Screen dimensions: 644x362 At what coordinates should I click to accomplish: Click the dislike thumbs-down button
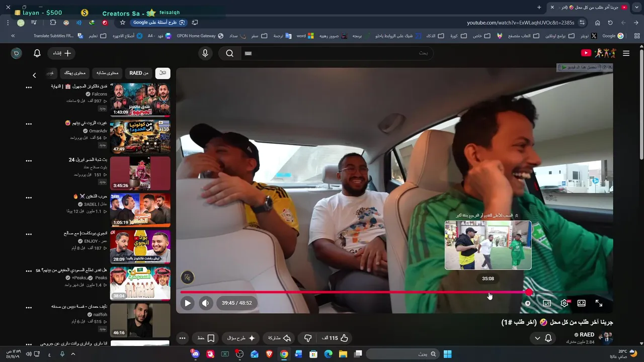[x=308, y=338]
